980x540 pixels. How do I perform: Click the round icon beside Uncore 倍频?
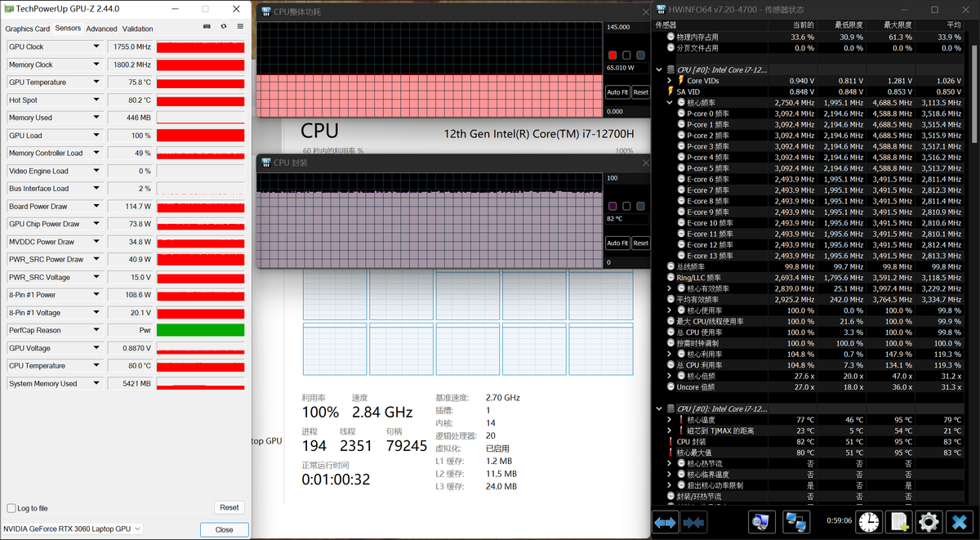click(x=670, y=386)
